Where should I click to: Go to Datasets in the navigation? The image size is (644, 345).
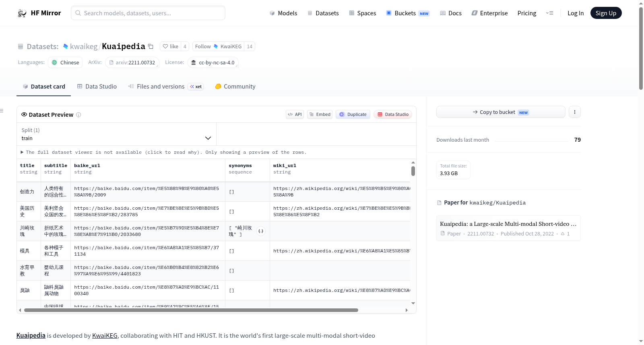pyautogui.click(x=323, y=13)
